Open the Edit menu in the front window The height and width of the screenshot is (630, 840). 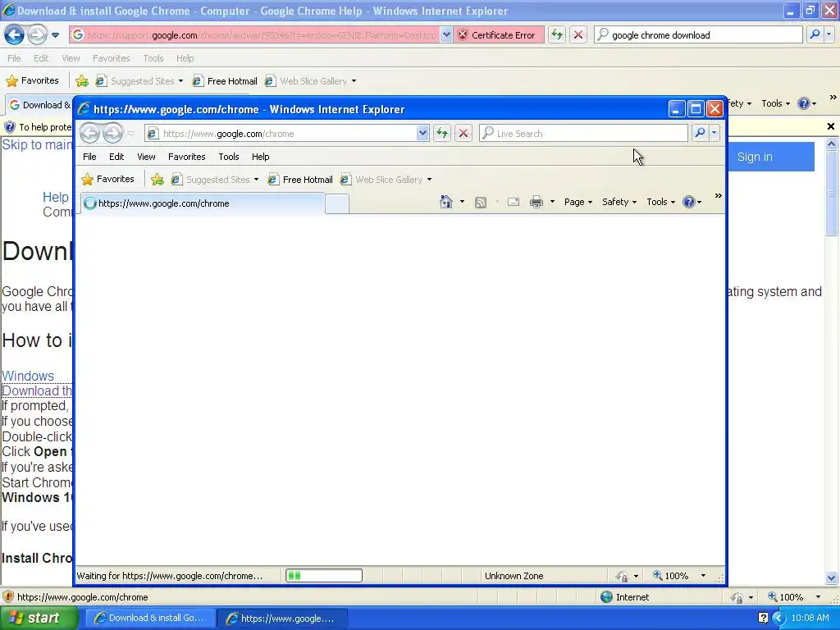tap(116, 157)
